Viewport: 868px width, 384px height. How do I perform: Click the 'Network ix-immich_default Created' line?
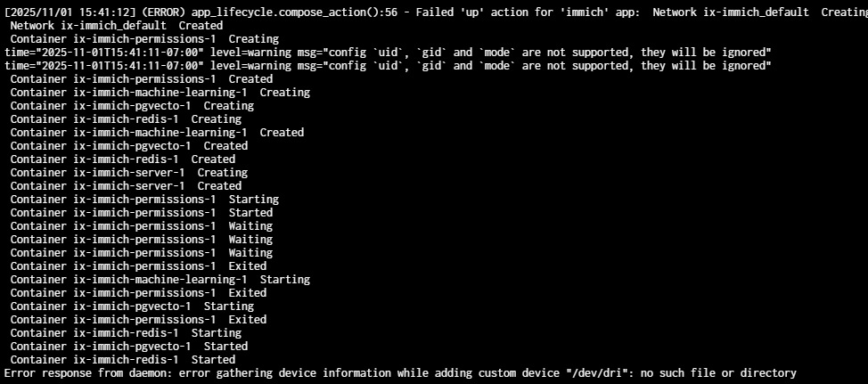(x=116, y=26)
